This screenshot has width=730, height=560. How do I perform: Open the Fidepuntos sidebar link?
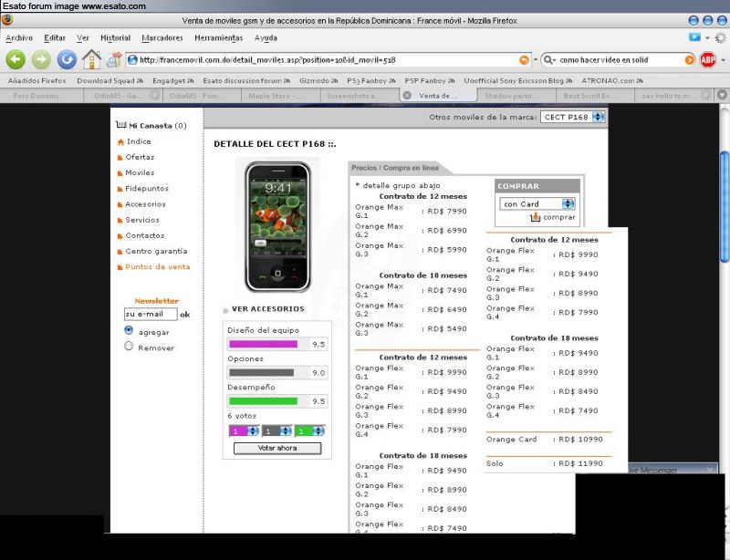pyautogui.click(x=147, y=189)
